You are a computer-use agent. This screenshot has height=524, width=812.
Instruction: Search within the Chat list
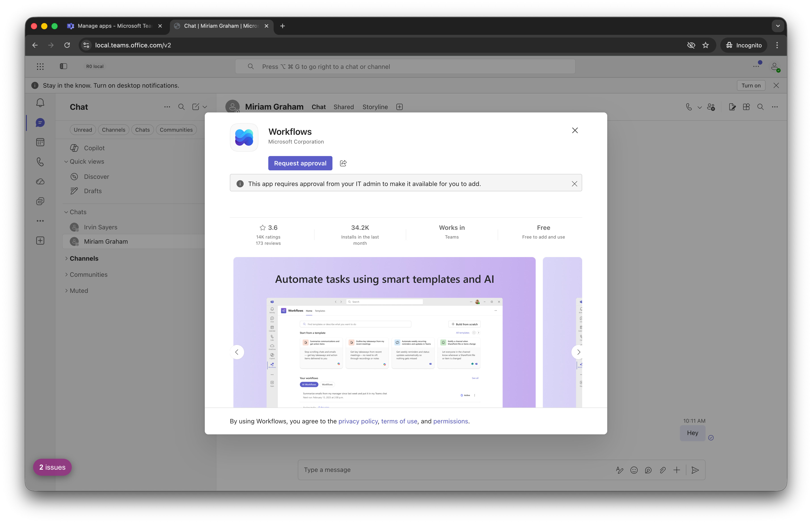(x=181, y=107)
